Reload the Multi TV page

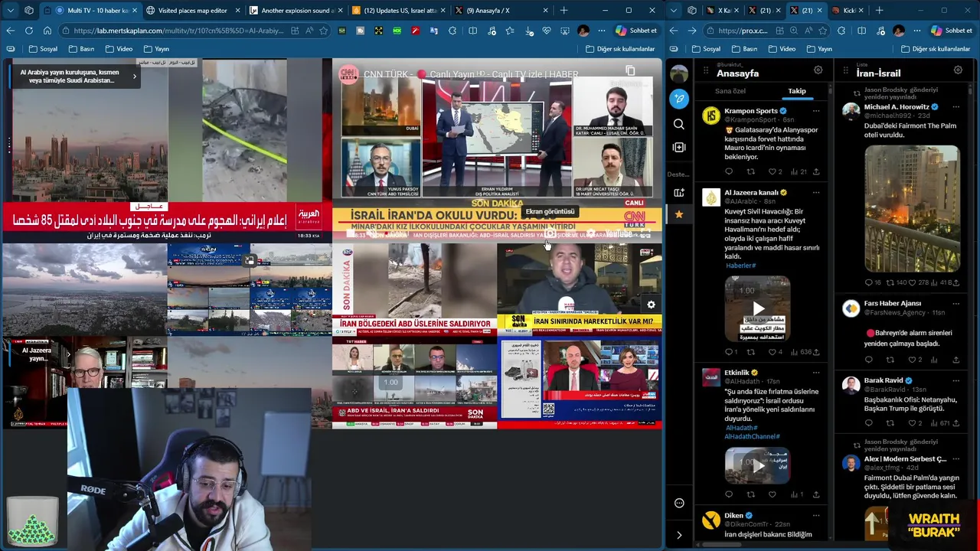(x=29, y=31)
